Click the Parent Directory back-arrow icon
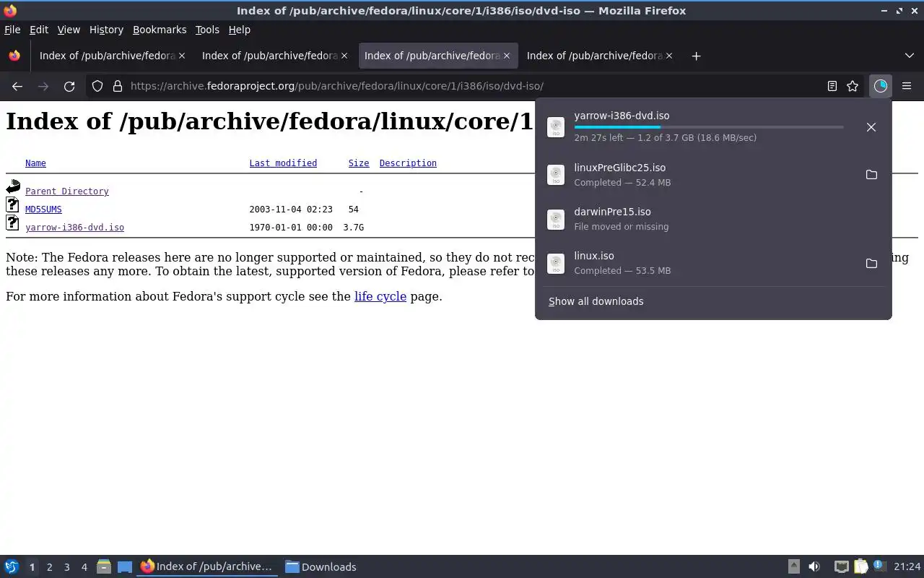Viewport: 924px width, 578px height. pyautogui.click(x=13, y=187)
